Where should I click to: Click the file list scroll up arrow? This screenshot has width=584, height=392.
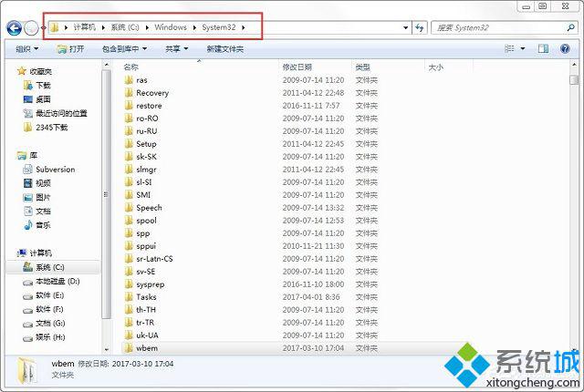pyautogui.click(x=574, y=66)
